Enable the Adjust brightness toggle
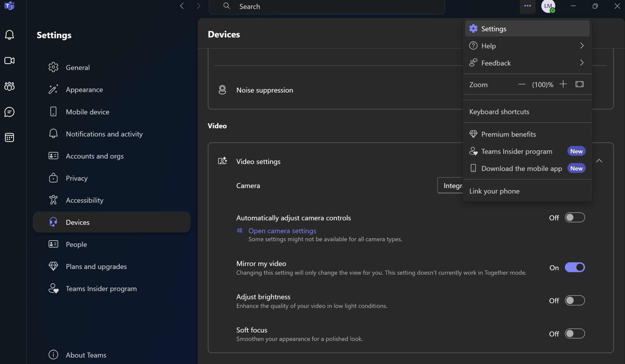This screenshot has width=625, height=364. 575,301
